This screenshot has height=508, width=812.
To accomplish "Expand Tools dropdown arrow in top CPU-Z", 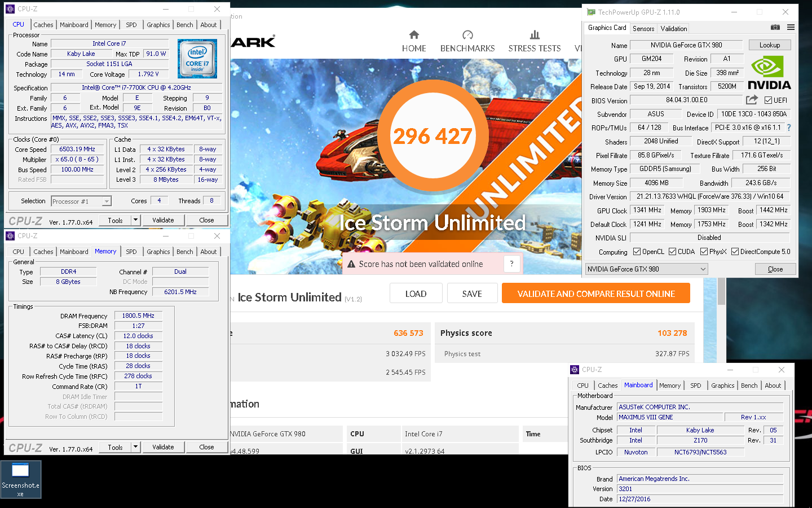I will click(135, 220).
